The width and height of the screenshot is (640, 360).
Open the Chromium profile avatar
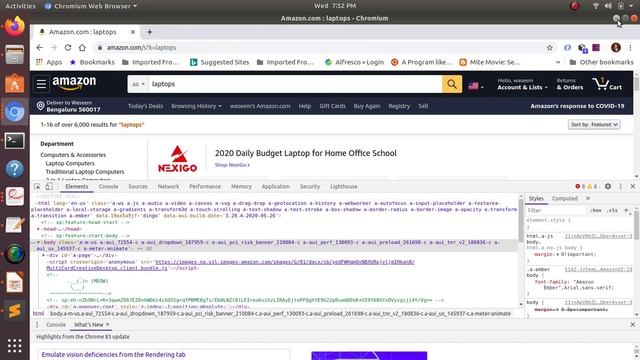coord(616,47)
